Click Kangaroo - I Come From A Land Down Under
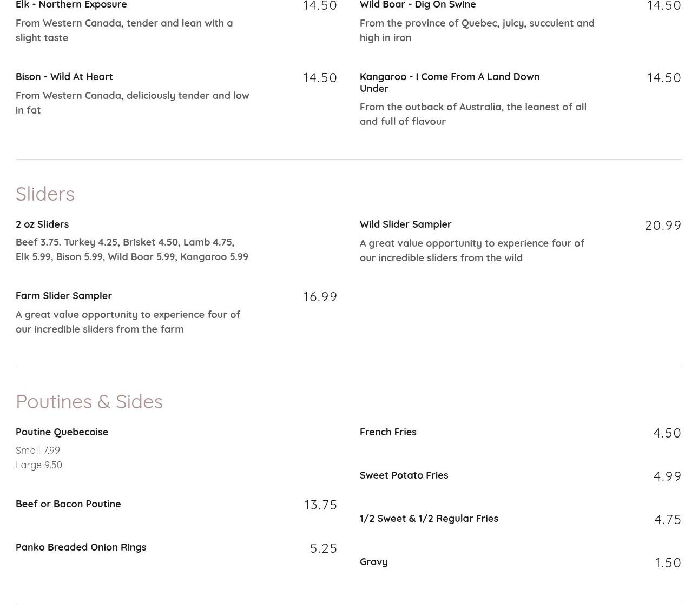698x616 pixels. tap(449, 82)
